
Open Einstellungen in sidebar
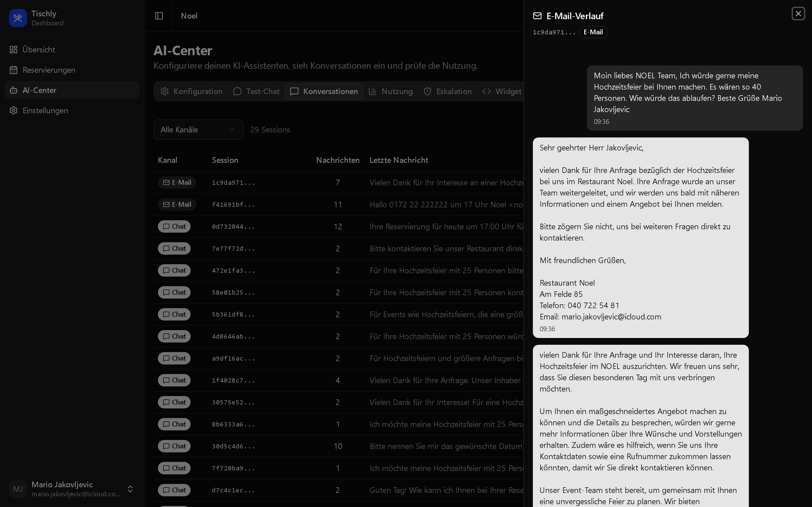pos(45,111)
